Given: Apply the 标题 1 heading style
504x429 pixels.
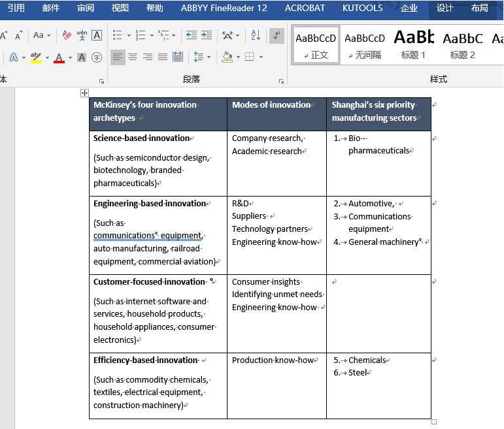Looking at the screenshot, I should 413,44.
